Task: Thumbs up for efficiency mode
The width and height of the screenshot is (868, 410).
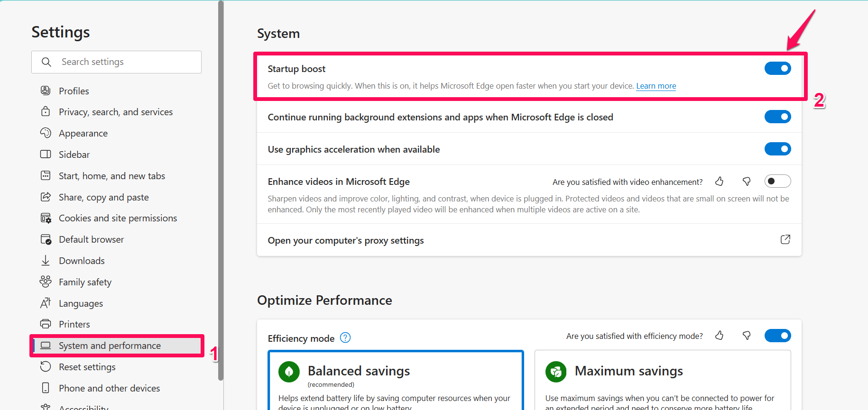Action: [720, 336]
